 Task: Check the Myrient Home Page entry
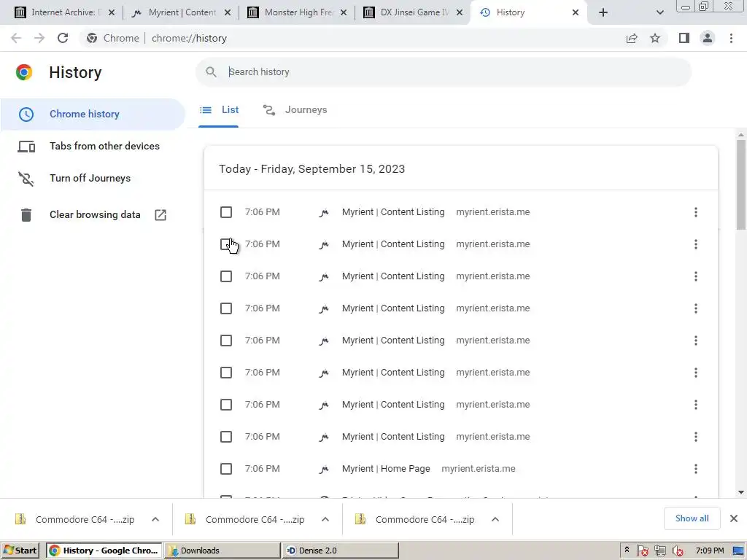[x=226, y=469]
